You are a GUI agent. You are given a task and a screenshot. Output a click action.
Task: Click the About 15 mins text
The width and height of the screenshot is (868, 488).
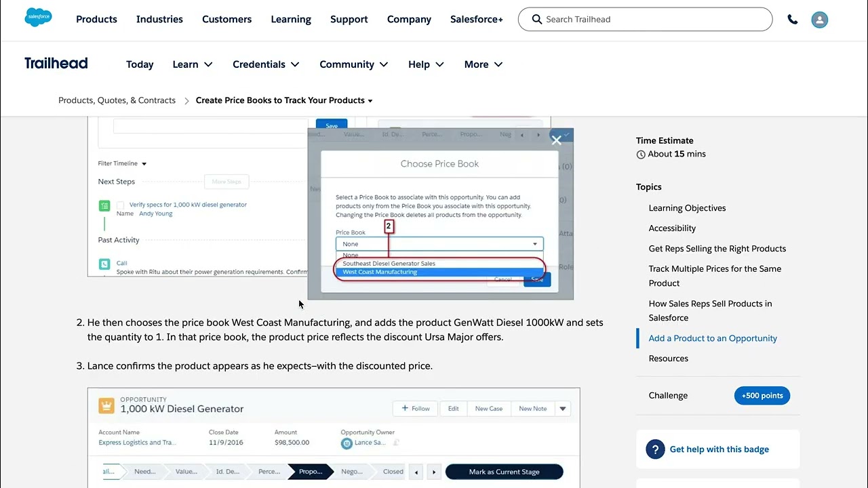[x=677, y=155]
